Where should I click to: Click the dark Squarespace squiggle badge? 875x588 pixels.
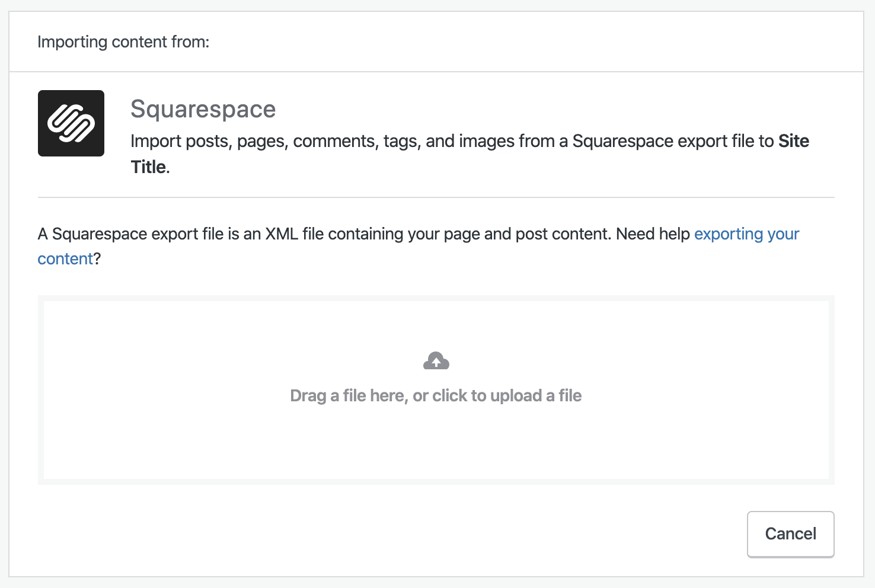pyautogui.click(x=71, y=123)
